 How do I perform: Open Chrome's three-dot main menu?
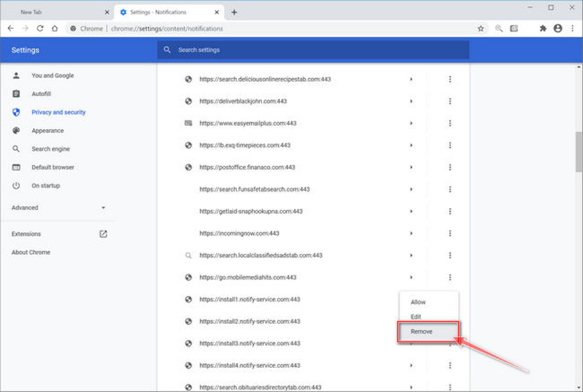click(x=573, y=28)
